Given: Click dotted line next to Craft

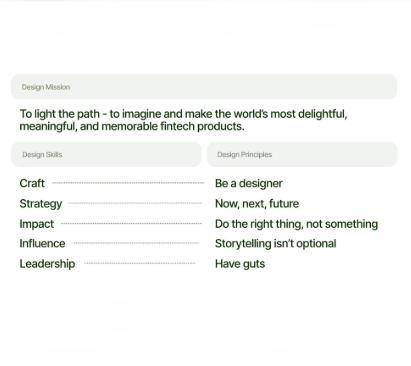Looking at the screenshot, I should click(128, 183).
